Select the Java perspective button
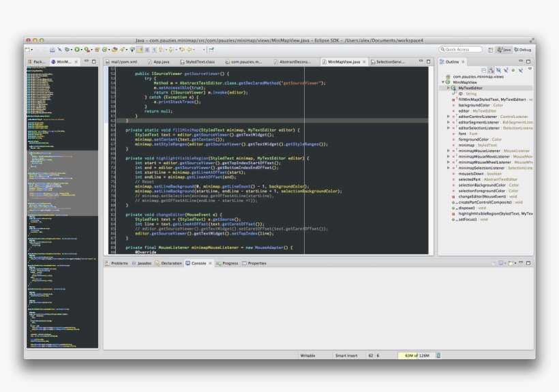The width and height of the screenshot is (559, 392). 504,50
